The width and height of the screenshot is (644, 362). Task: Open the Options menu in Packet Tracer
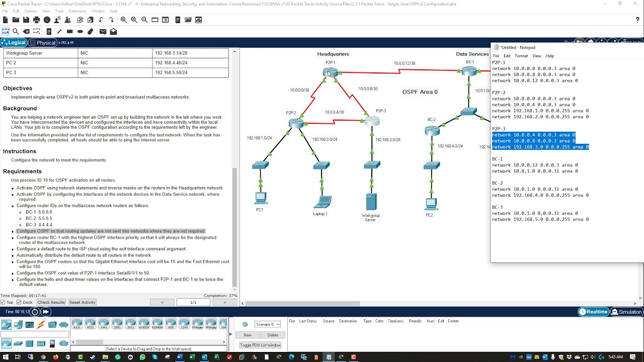click(x=30, y=11)
